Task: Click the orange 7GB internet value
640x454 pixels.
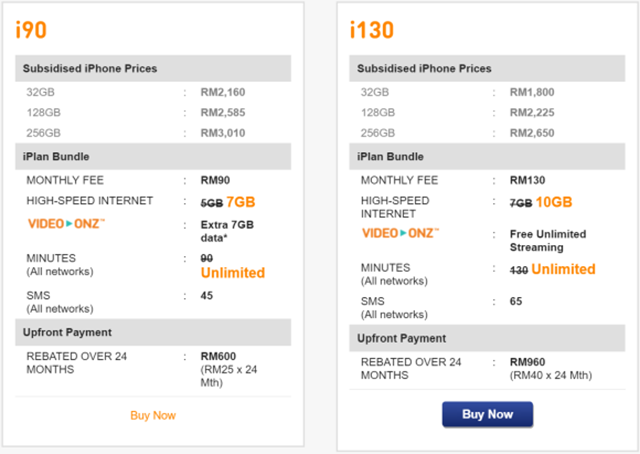Action: coord(241,202)
